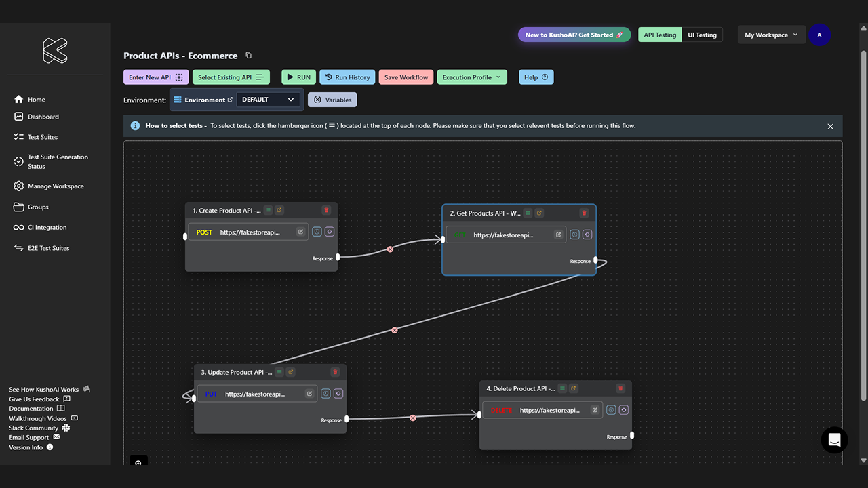Open Walkthrough Videos link
The height and width of the screenshot is (488, 868).
pyautogui.click(x=43, y=418)
